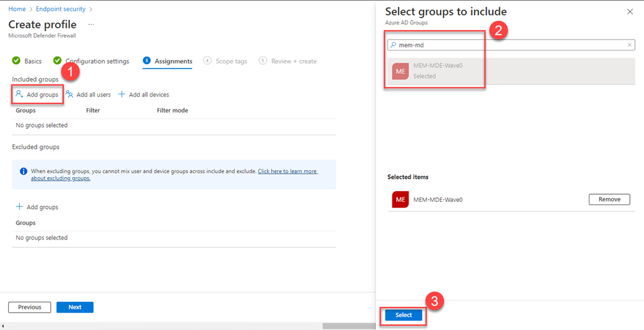Go to the Basics step tab
Image resolution: width=644 pixels, height=330 pixels.
[27, 61]
